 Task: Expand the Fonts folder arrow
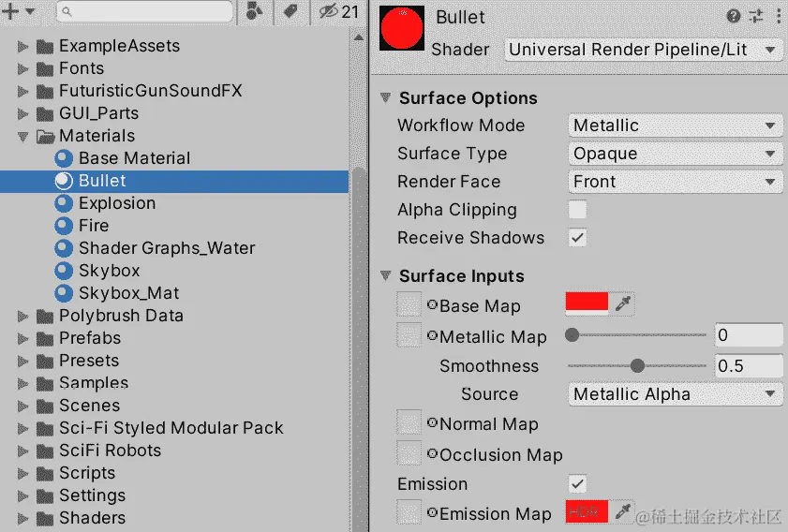point(22,68)
